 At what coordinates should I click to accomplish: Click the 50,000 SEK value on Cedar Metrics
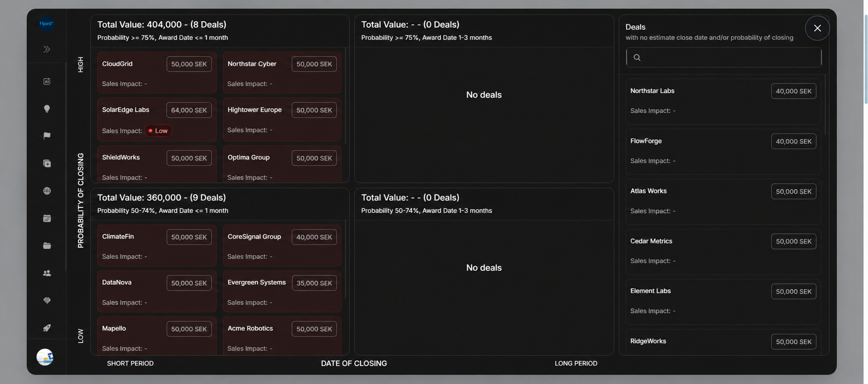click(x=794, y=241)
